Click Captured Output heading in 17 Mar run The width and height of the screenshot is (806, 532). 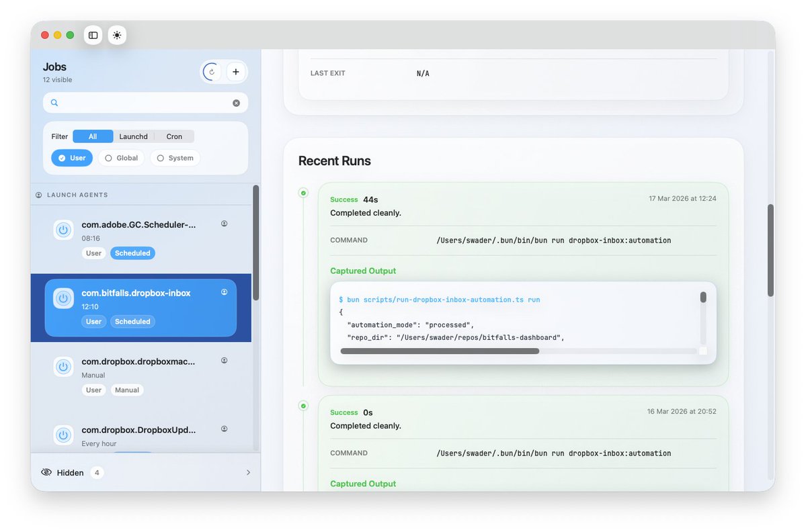pyautogui.click(x=363, y=271)
